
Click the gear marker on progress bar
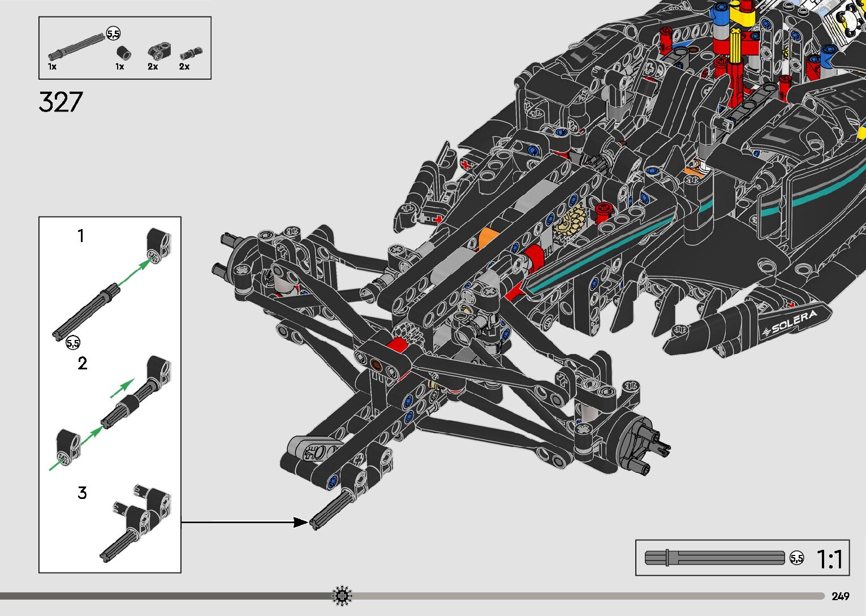pos(342,596)
